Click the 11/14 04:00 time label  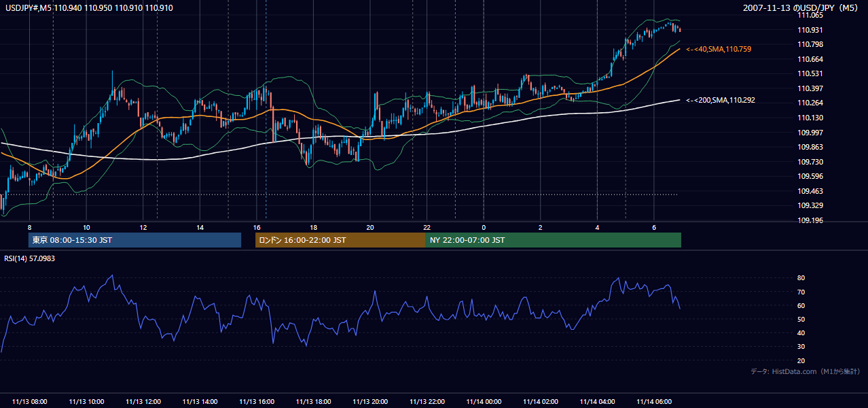click(597, 401)
